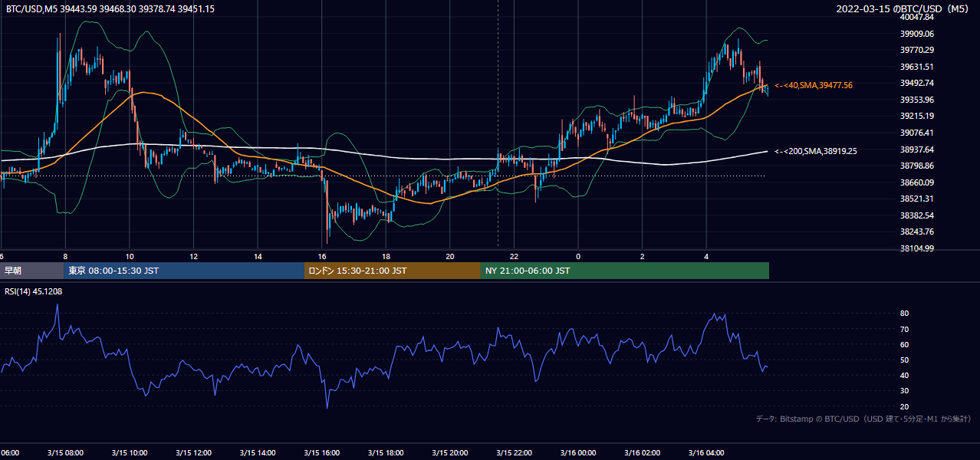Click hour label 14 under the price chart

(258, 257)
